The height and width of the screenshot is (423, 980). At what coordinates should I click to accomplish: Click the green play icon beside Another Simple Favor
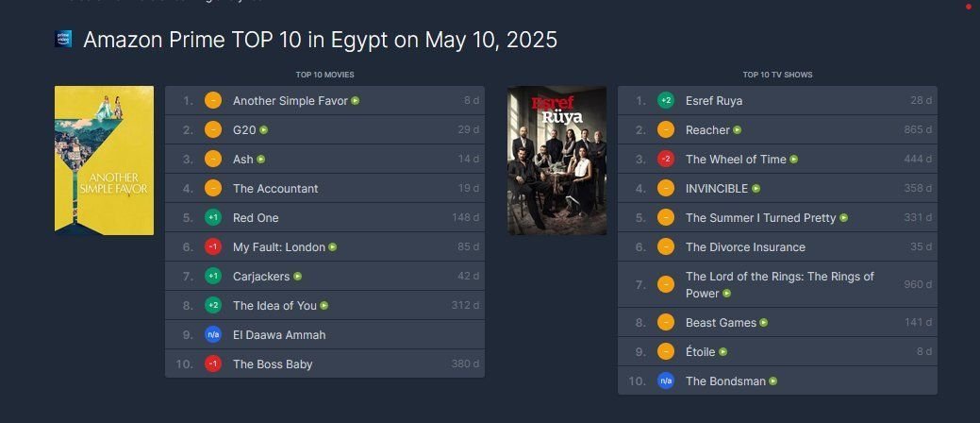356,100
